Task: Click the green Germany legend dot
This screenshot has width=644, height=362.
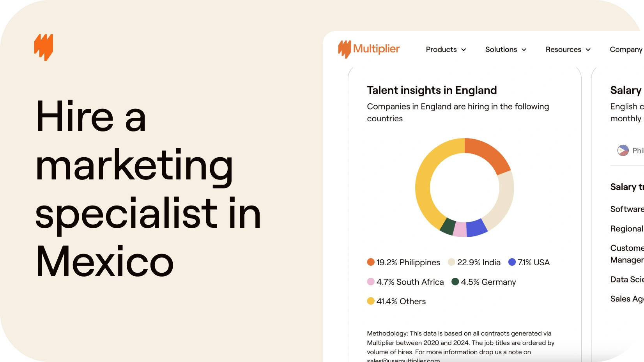Action: tap(455, 282)
